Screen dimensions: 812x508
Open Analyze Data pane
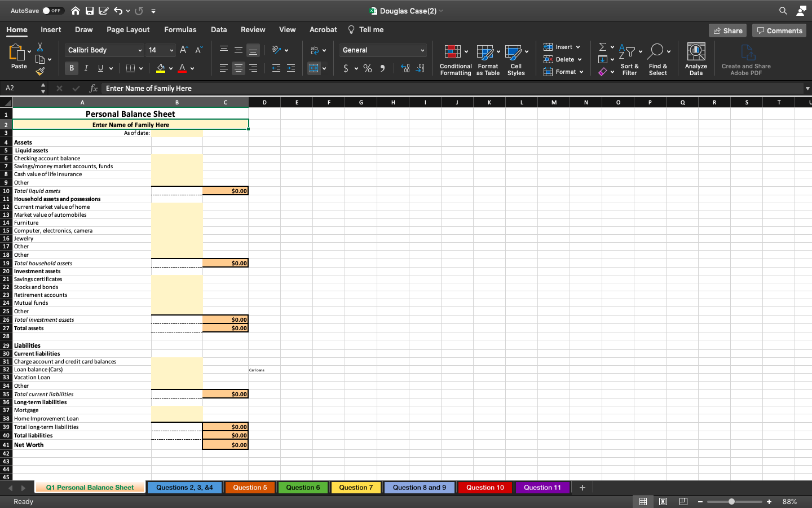pyautogui.click(x=696, y=59)
